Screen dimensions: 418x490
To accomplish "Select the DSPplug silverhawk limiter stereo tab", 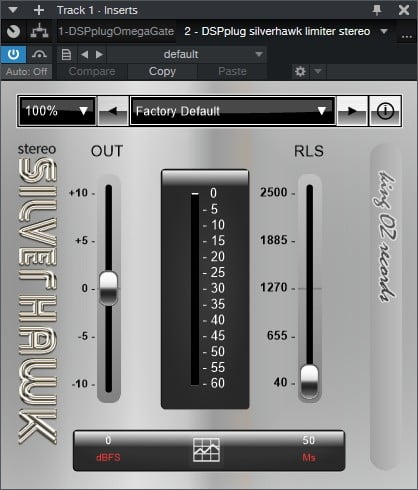I will click(277, 31).
